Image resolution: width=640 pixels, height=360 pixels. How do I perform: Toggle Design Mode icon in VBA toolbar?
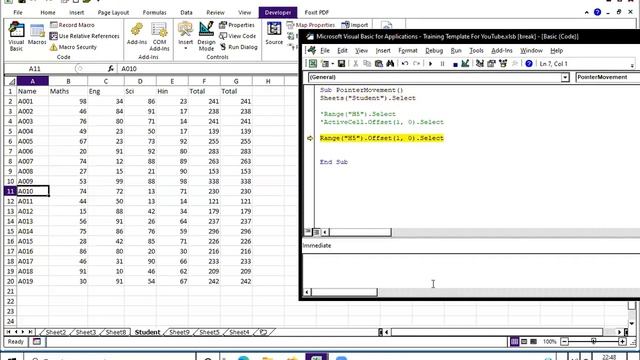[x=465, y=64]
